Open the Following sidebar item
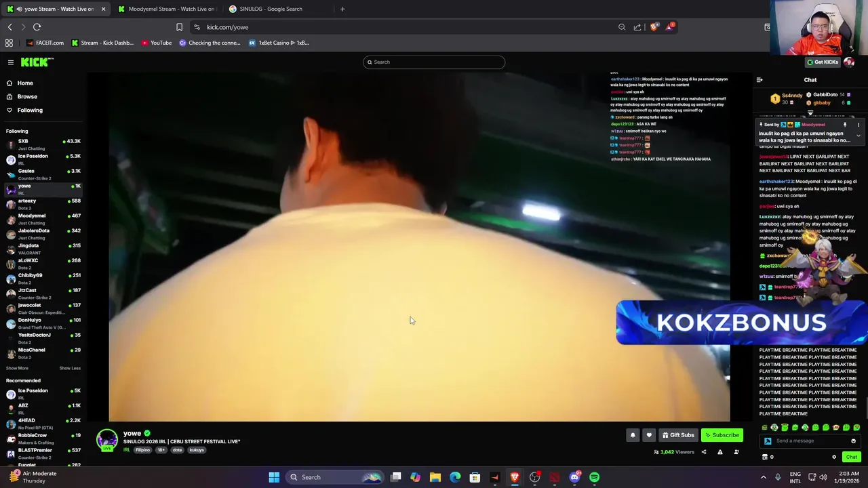 click(x=30, y=110)
